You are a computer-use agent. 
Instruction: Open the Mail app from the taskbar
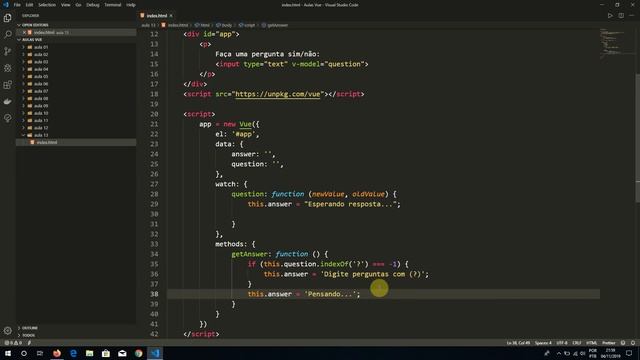(122, 353)
